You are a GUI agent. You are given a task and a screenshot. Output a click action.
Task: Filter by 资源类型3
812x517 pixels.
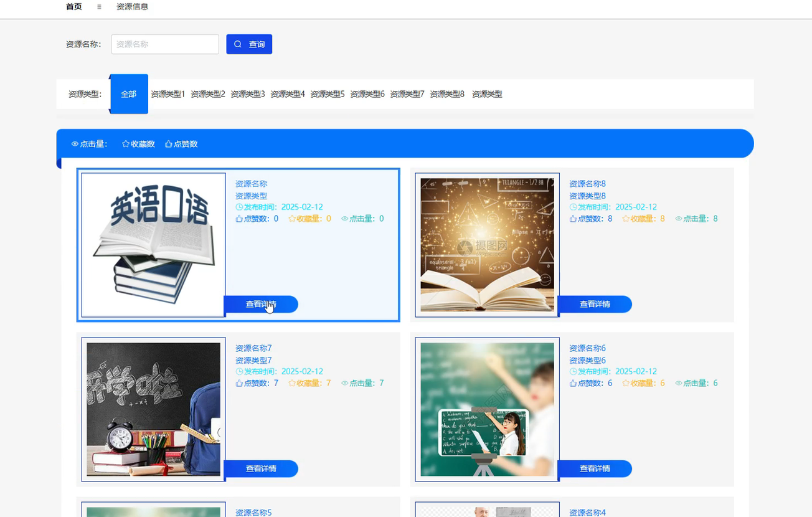tap(248, 94)
